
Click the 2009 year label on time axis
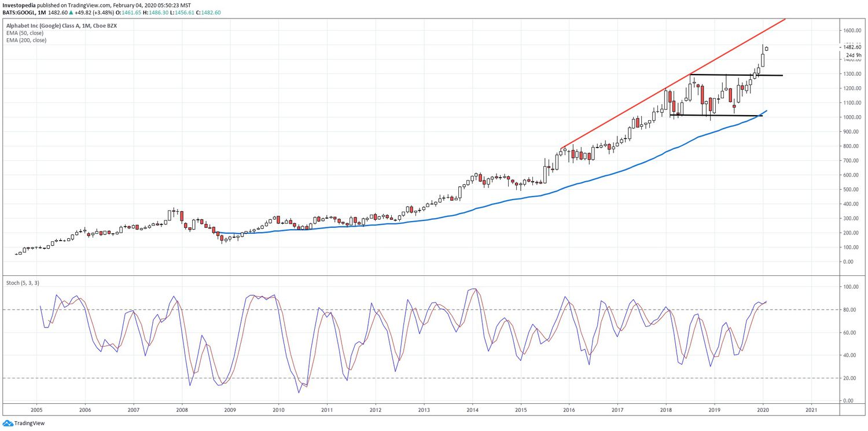click(230, 410)
